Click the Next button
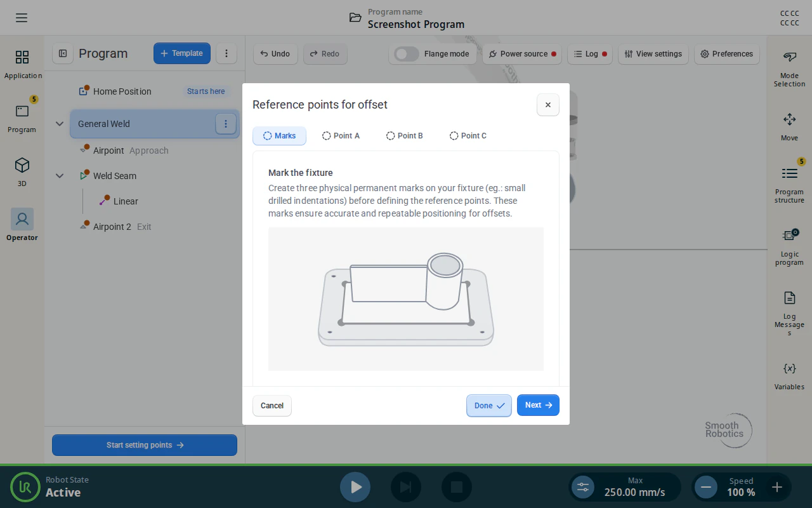The height and width of the screenshot is (508, 812). (x=538, y=405)
